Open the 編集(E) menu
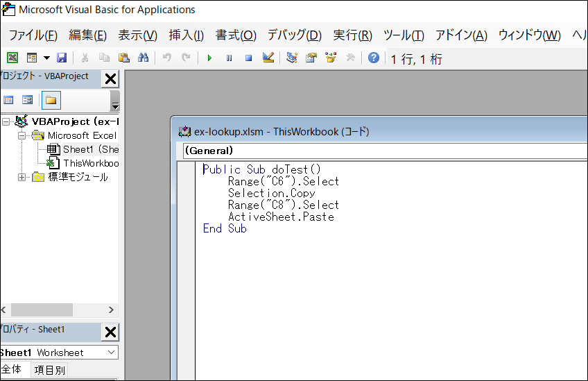588x381 pixels. point(88,35)
